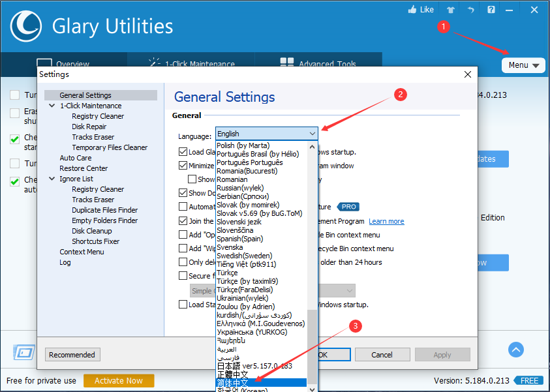Click the Glary Utilities crescent logo
The width and height of the screenshot is (550, 392).
click(x=26, y=26)
